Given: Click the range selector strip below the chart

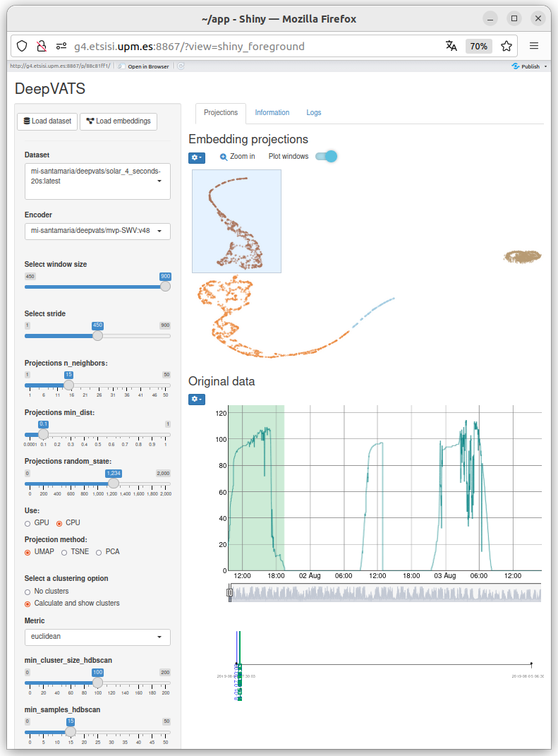Looking at the screenshot, I should (384, 592).
